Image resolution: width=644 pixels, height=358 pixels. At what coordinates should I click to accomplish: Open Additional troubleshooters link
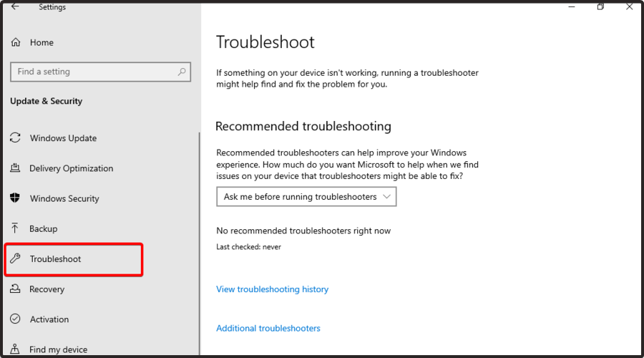(268, 329)
